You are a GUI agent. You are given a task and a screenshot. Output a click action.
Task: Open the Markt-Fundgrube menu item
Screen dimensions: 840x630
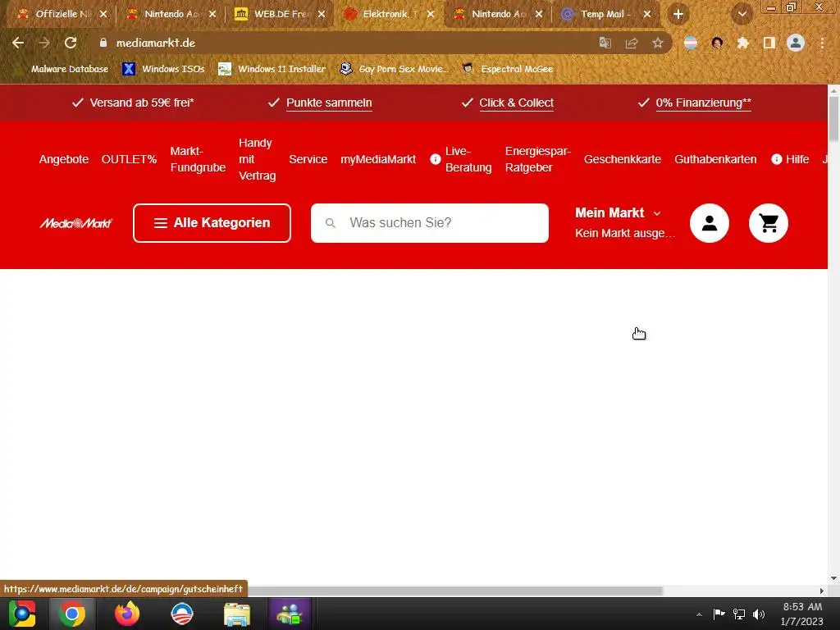point(198,159)
